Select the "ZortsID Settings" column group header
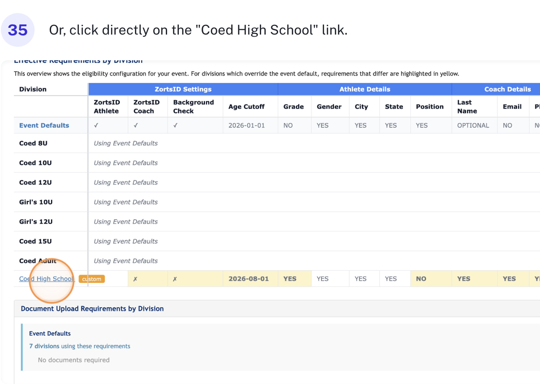Image resolution: width=540 pixels, height=392 pixels. pos(183,89)
